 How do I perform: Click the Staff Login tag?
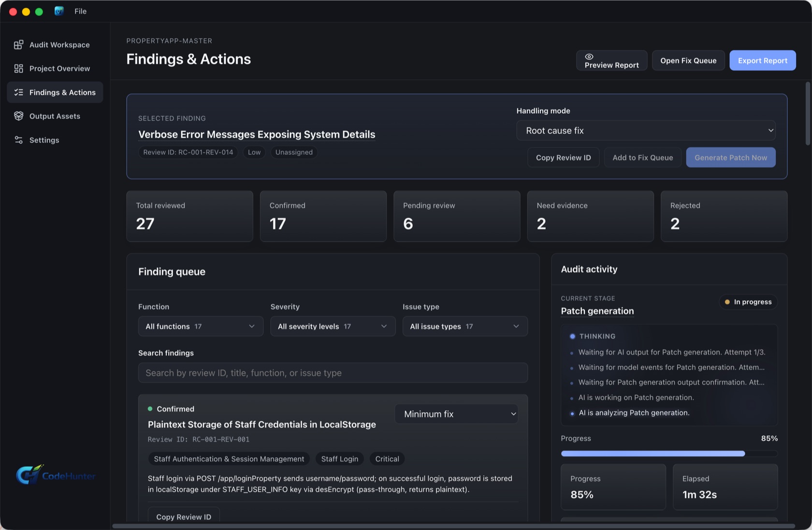[x=340, y=459]
